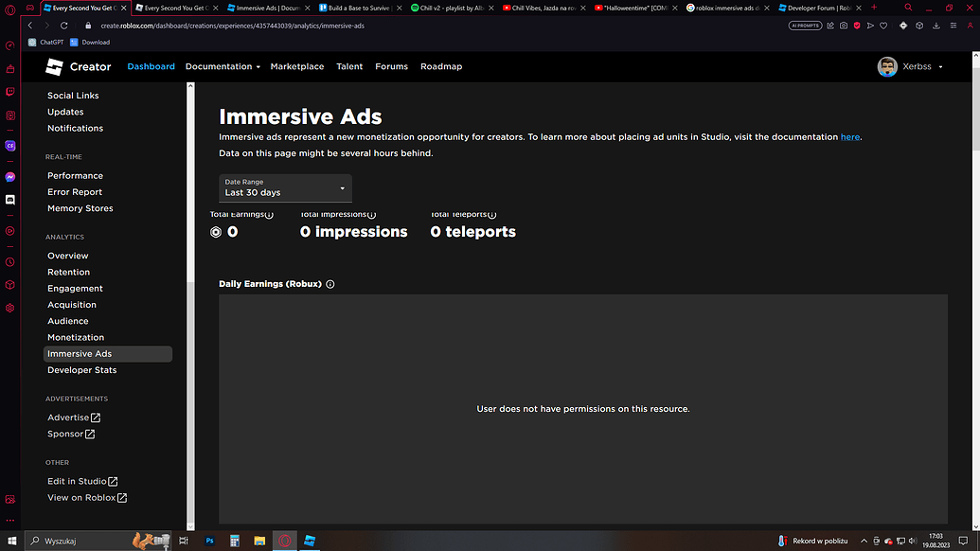Go back to previous page
The image size is (980, 551).
point(30,26)
